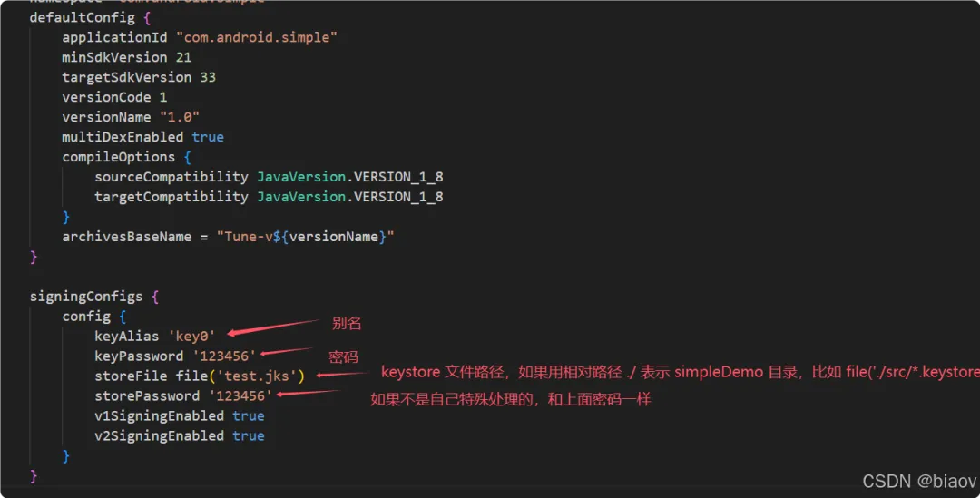Screen dimensions: 980x498
Task: Click the storePassword property name
Action: (x=147, y=396)
